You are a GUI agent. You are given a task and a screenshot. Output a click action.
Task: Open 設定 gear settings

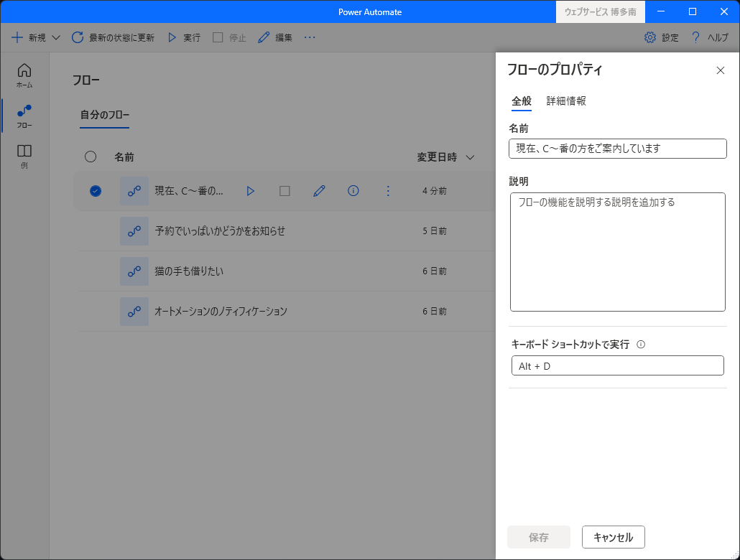661,37
